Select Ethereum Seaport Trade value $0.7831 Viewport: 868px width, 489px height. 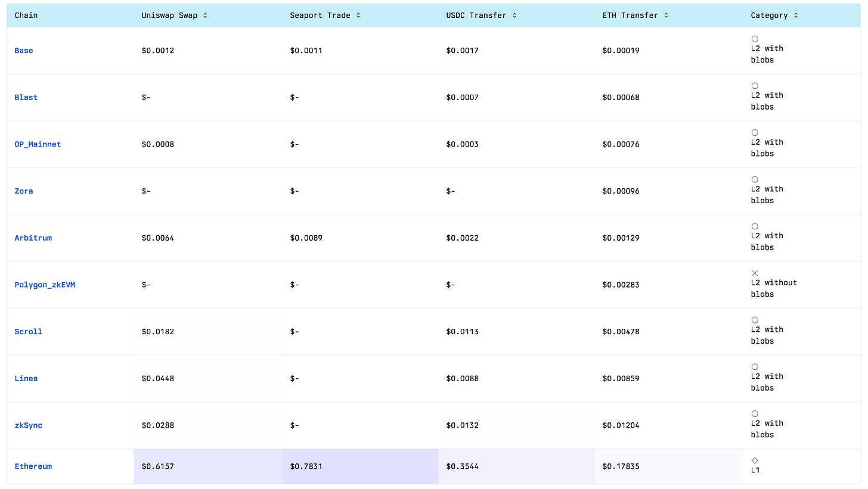pos(306,466)
